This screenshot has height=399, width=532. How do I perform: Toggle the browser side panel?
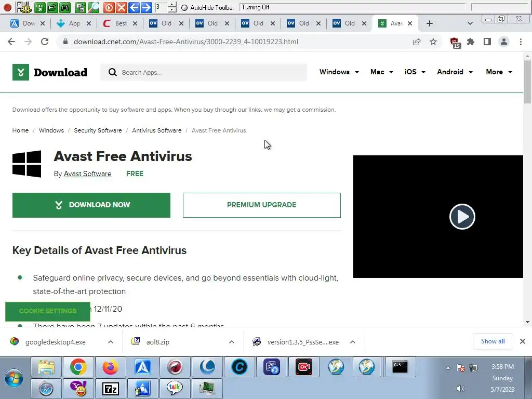point(487,42)
